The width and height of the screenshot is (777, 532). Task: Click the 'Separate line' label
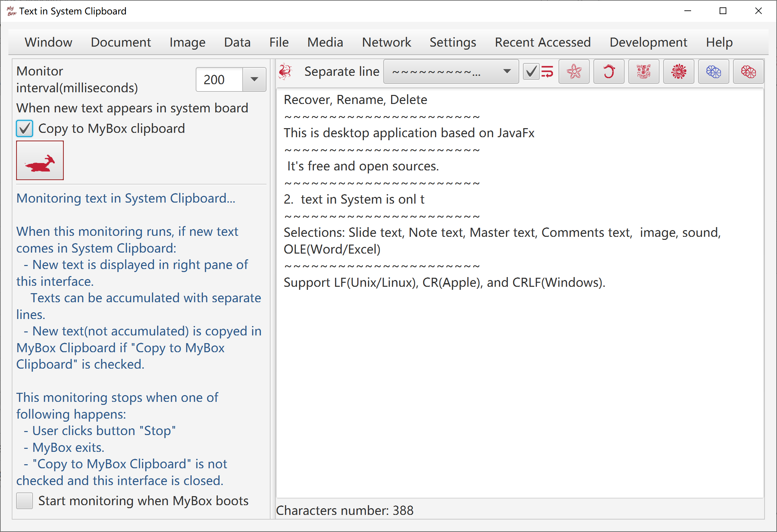tap(342, 71)
